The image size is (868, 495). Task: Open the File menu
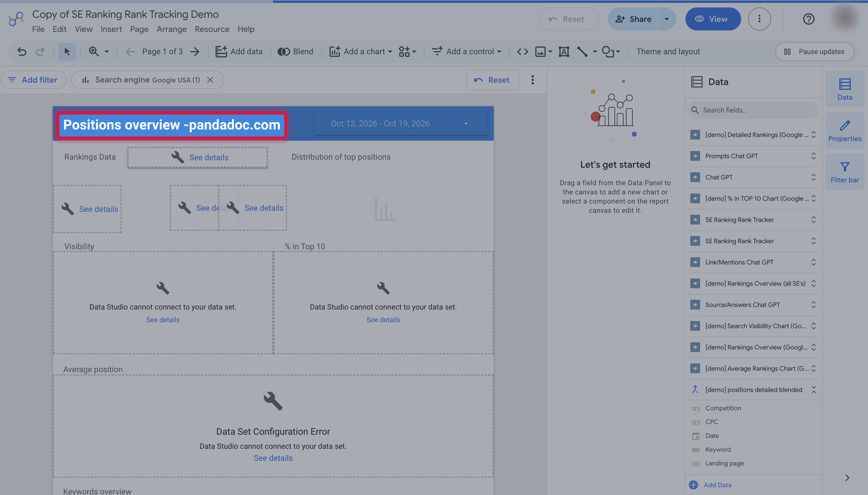click(38, 29)
